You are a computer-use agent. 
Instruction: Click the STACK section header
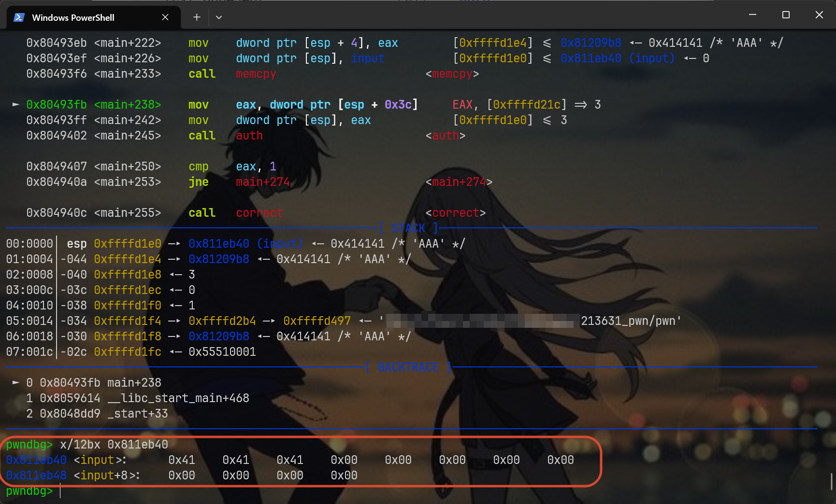[408, 228]
